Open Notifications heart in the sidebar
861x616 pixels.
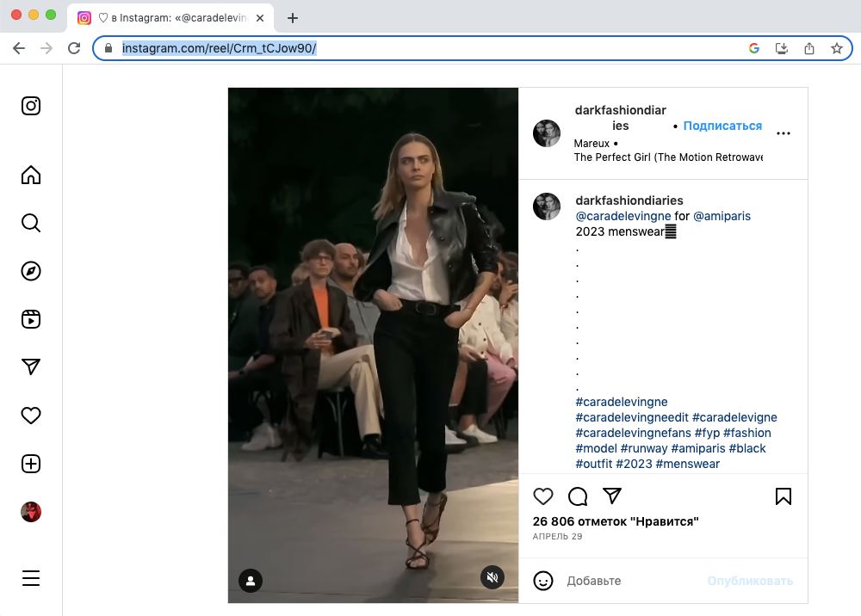click(31, 416)
